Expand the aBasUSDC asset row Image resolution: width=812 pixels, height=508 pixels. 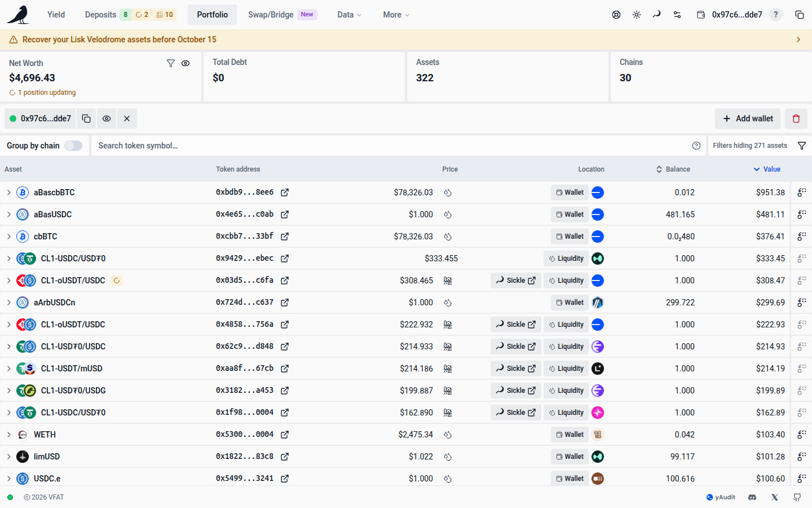click(x=9, y=214)
